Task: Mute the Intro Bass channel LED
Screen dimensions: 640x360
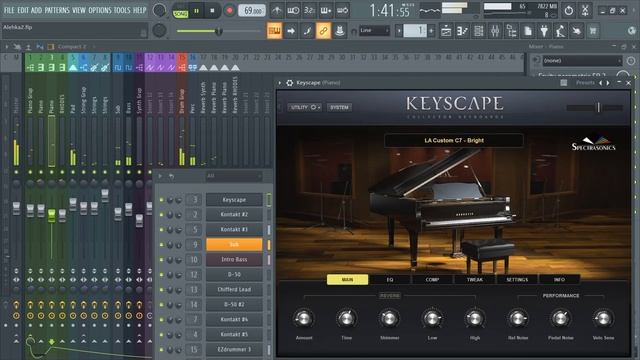Action: coord(162,260)
